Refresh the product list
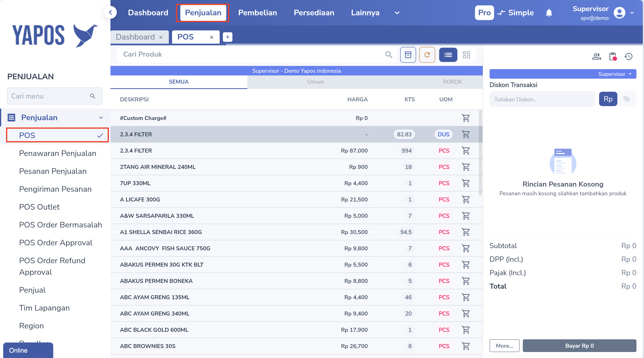 427,55
